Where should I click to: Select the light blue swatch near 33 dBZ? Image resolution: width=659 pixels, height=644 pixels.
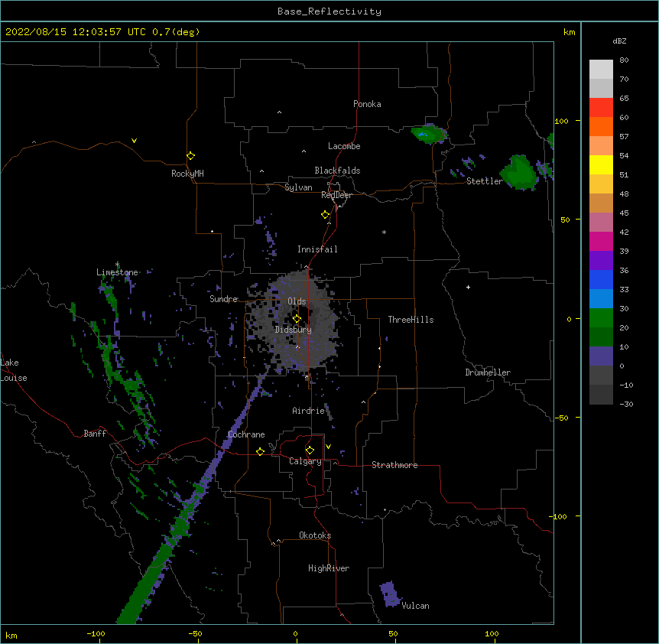[601, 299]
